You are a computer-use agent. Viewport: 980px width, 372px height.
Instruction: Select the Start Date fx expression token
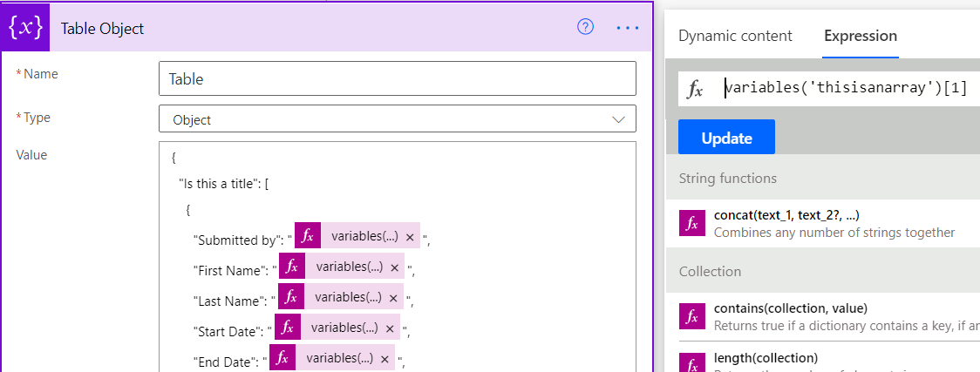(337, 327)
